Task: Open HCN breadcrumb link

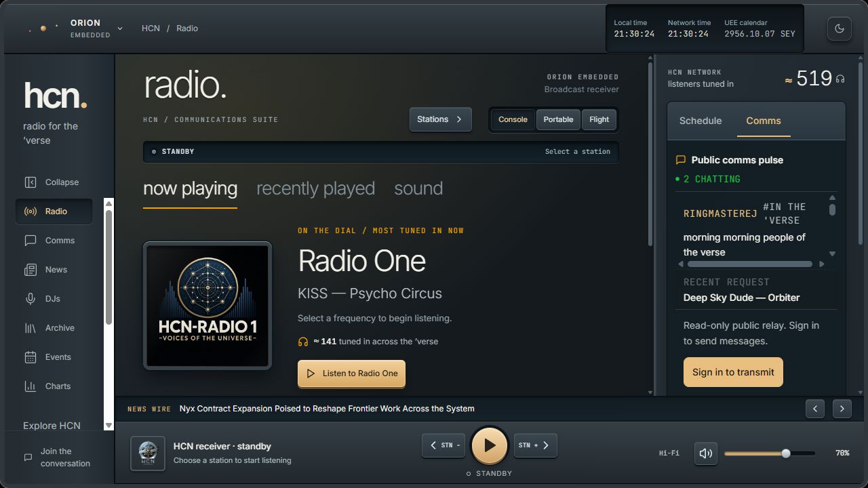Action: pos(151,28)
